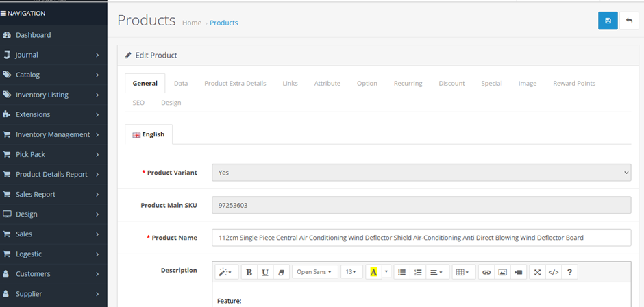Insert a picture in the description editor
644x307 pixels.
pos(503,272)
